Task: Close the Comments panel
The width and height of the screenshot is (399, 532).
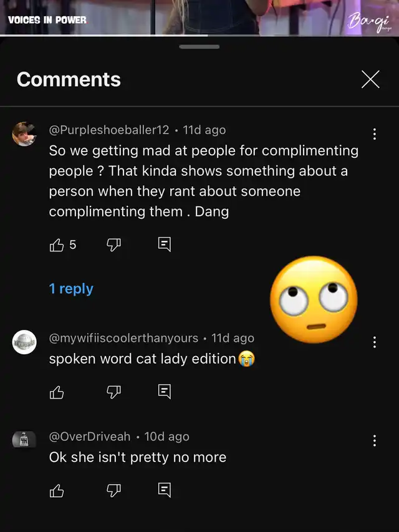Action: tap(370, 79)
